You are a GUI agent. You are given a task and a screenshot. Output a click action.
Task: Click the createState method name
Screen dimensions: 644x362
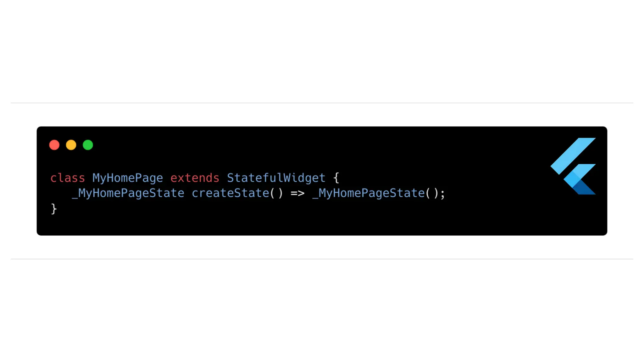[x=230, y=193]
